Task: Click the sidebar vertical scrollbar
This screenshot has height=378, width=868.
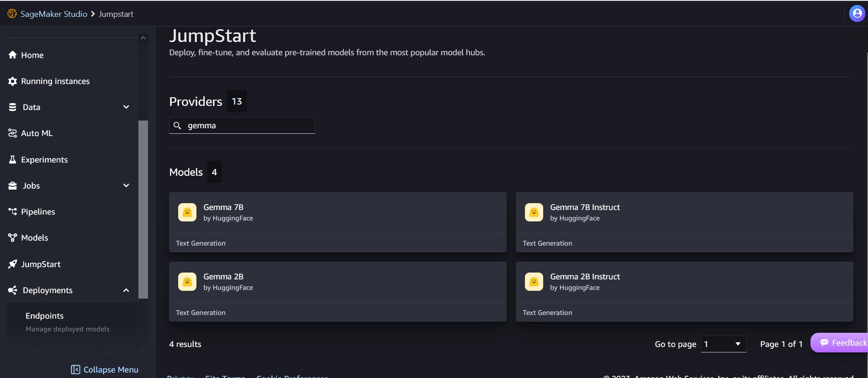Action: pyautogui.click(x=143, y=210)
